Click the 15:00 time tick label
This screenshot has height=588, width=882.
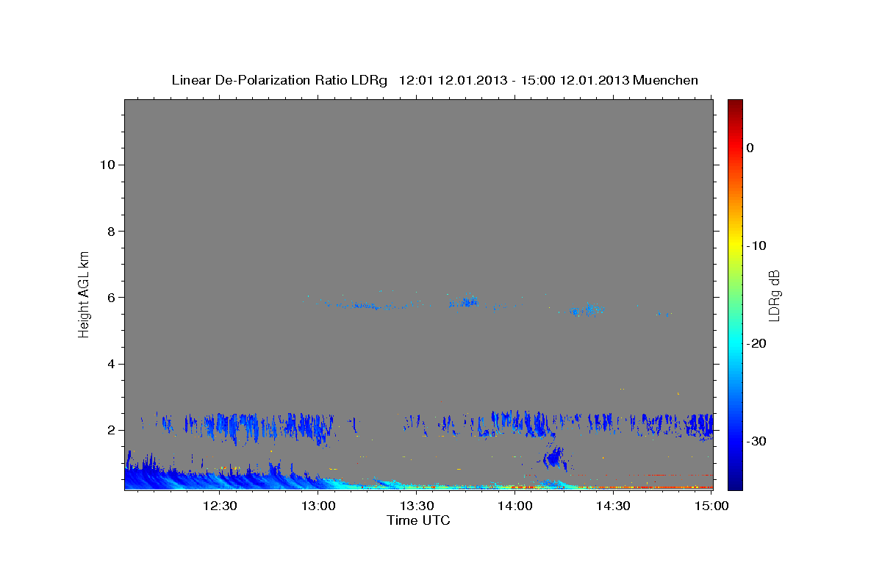coord(711,506)
